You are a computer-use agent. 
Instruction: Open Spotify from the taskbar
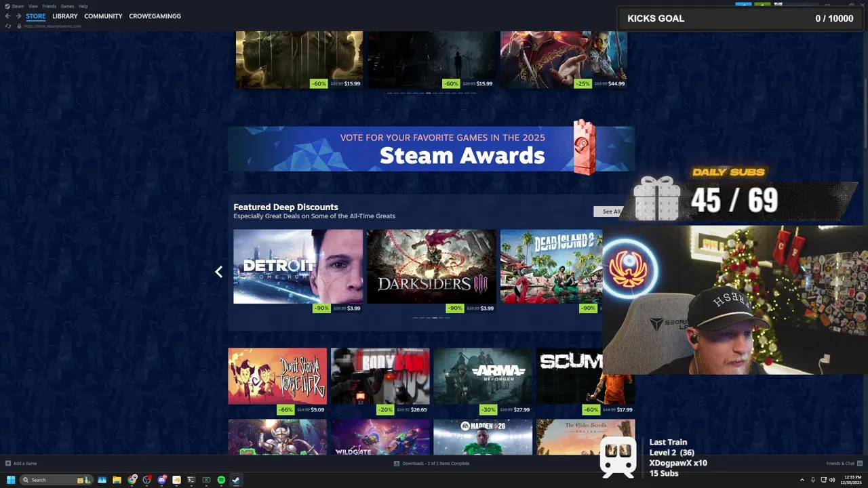[x=221, y=480]
